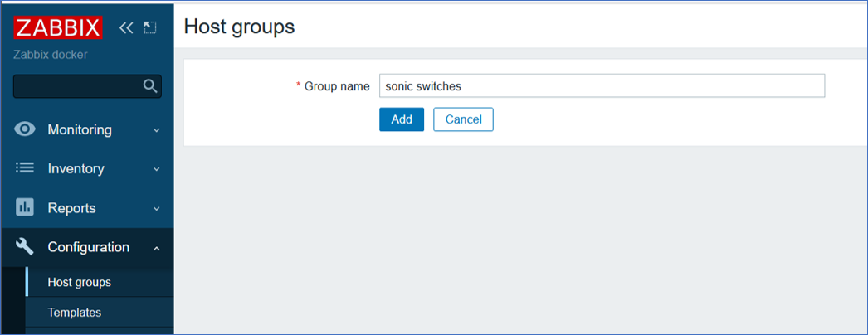Click the magnifier search icon
This screenshot has width=868, height=335.
tap(150, 85)
